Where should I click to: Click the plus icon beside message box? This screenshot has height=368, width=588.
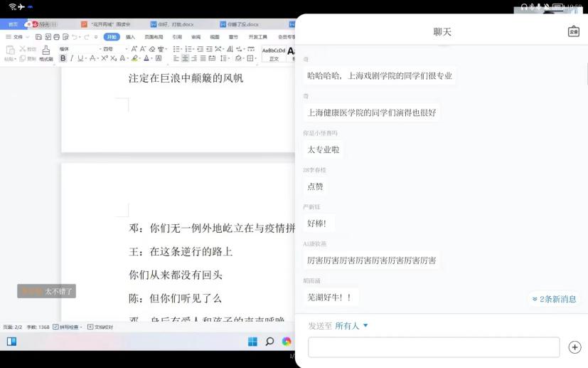click(574, 347)
